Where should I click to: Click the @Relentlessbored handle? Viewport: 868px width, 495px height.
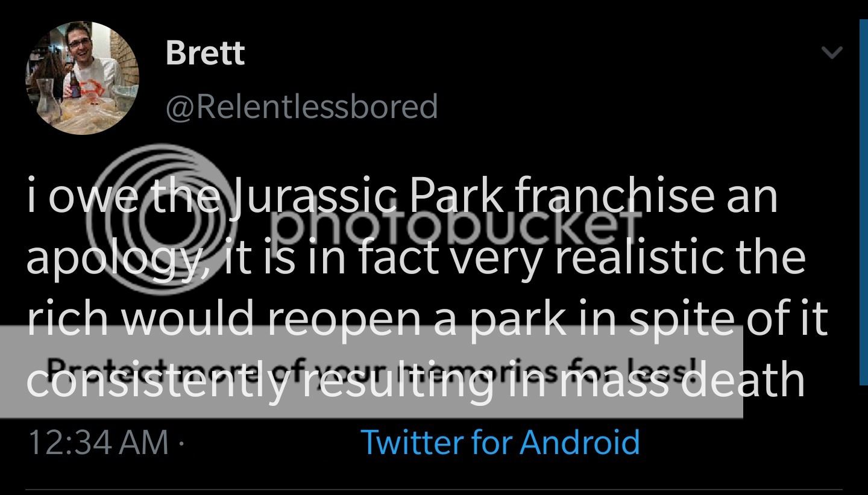[301, 107]
